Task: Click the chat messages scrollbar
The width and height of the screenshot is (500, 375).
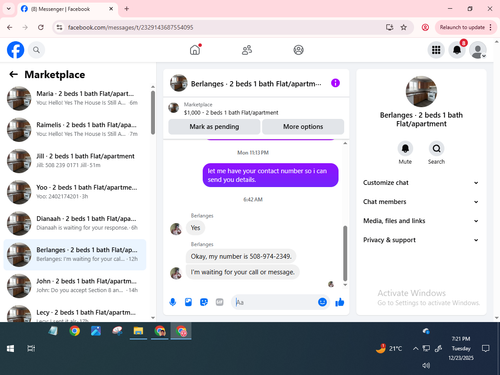Action: (x=345, y=253)
